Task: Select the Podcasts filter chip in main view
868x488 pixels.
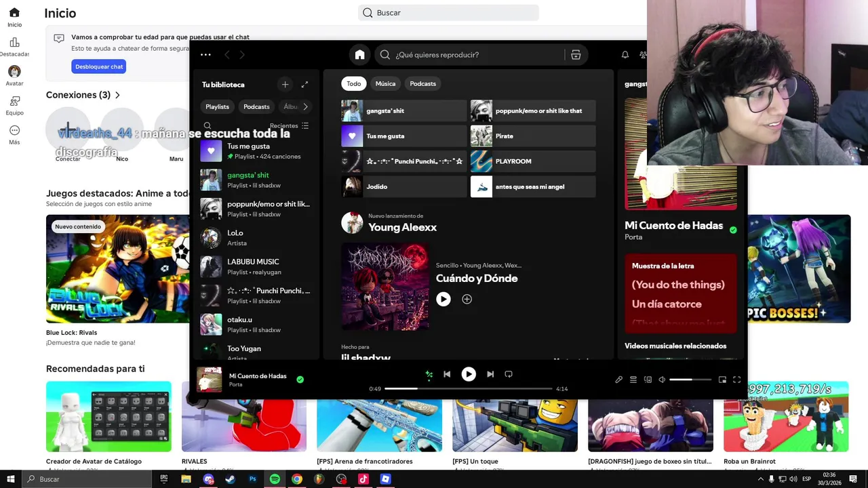Action: (422, 83)
